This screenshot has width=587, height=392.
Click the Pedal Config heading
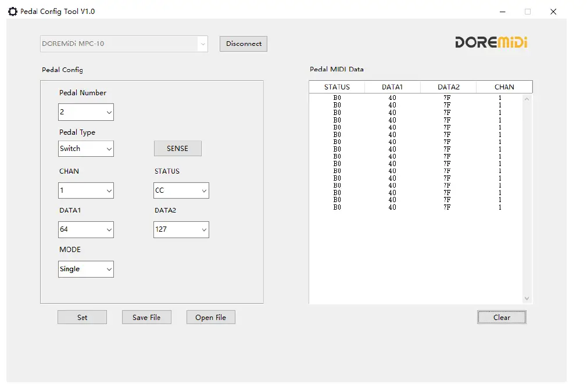[63, 70]
